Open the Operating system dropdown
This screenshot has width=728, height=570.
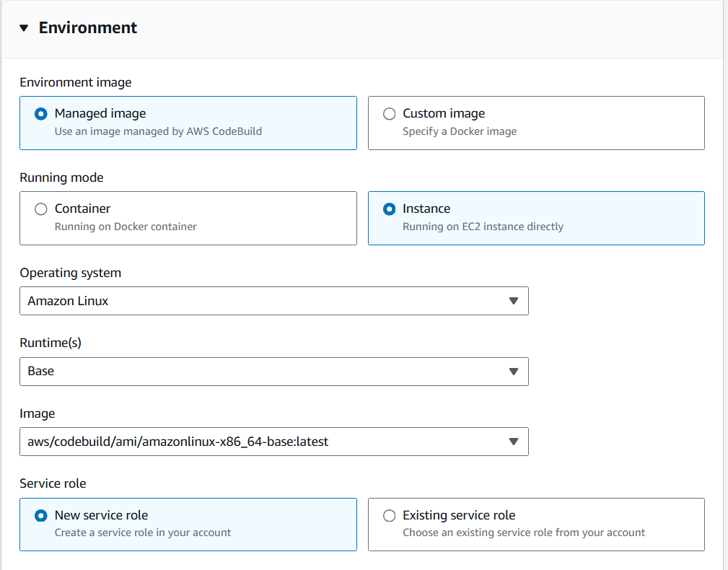click(x=274, y=301)
